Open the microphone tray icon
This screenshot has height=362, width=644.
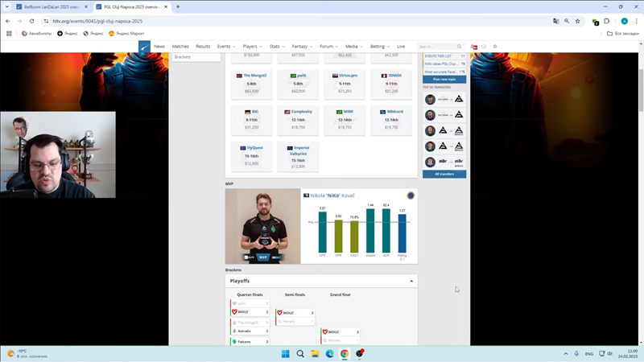point(576,353)
